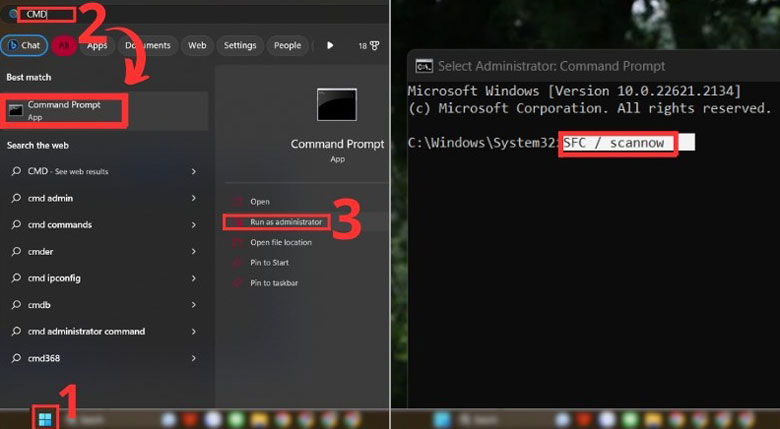Choose Run as administrator

point(286,222)
